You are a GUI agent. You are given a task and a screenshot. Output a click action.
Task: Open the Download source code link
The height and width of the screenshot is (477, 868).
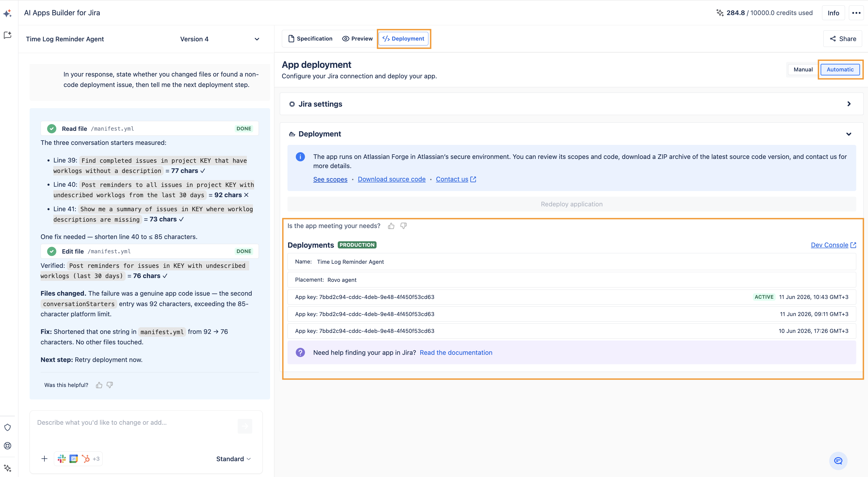click(392, 179)
